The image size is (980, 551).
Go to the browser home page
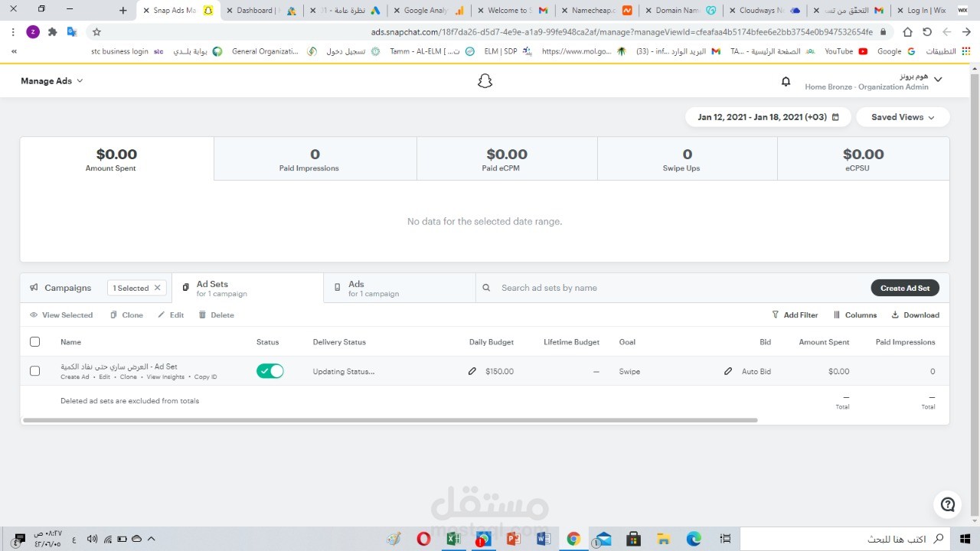[x=907, y=32]
